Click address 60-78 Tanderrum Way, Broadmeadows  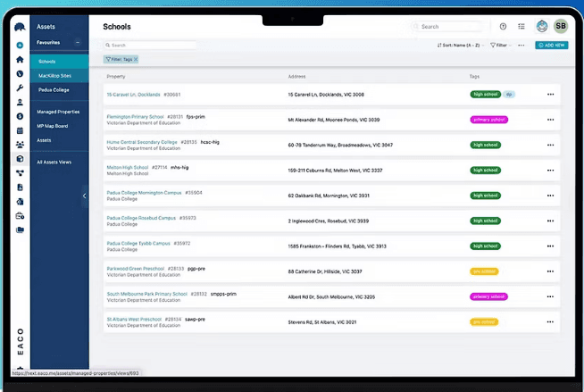pos(340,145)
